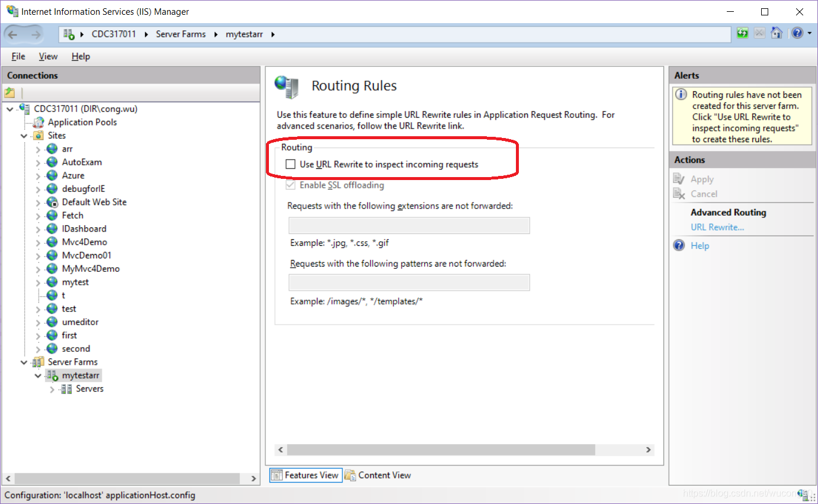Image resolution: width=818 pixels, height=504 pixels.
Task: Click the center pane scroll right arrow
Action: (649, 450)
